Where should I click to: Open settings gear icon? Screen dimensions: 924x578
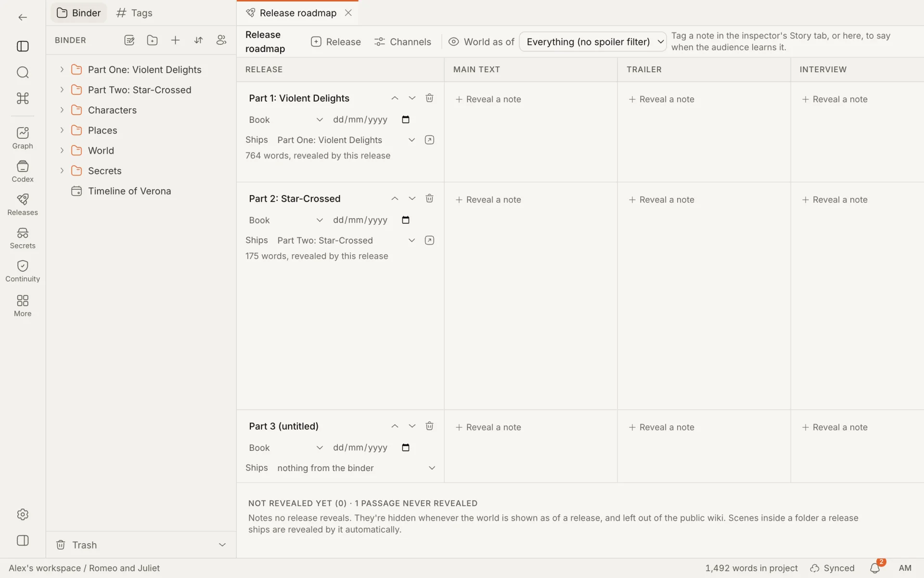[23, 514]
